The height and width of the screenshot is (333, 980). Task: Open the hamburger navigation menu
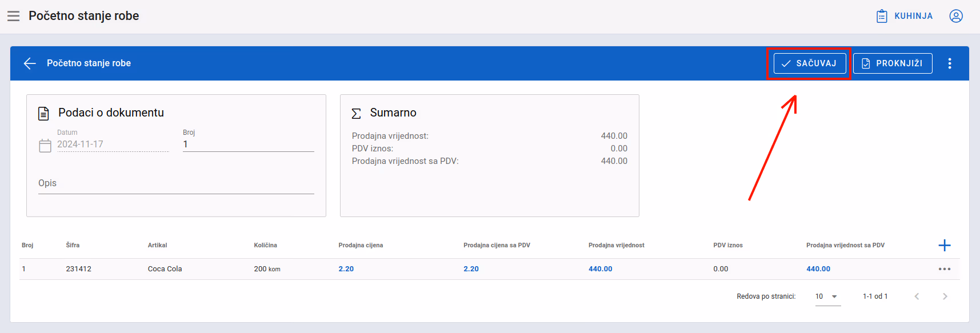click(x=13, y=16)
